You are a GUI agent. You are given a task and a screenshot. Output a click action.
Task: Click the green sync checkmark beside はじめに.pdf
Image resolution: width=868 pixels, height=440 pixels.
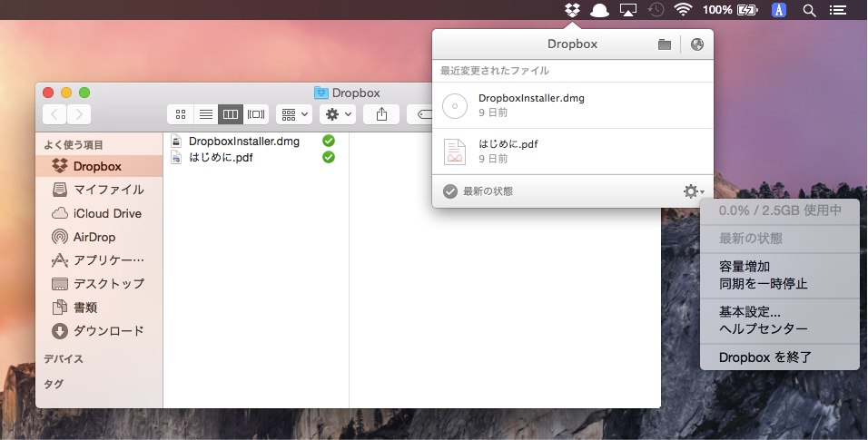click(329, 157)
